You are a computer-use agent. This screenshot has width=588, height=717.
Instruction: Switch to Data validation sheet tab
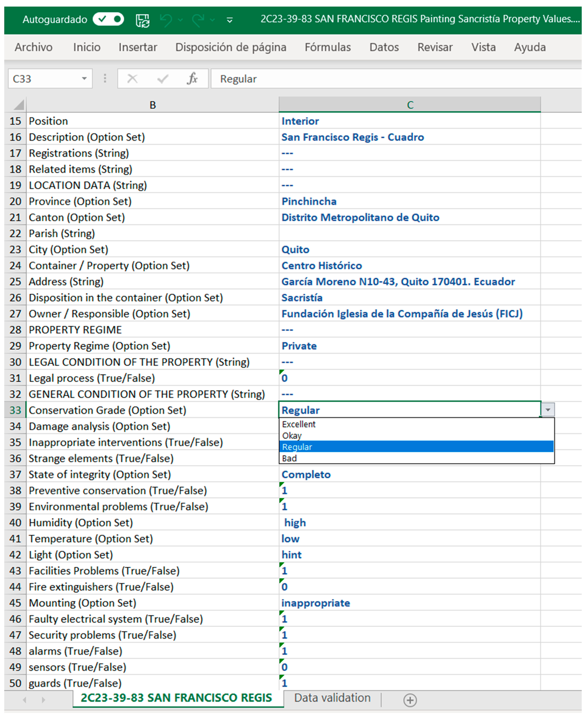coord(332,698)
